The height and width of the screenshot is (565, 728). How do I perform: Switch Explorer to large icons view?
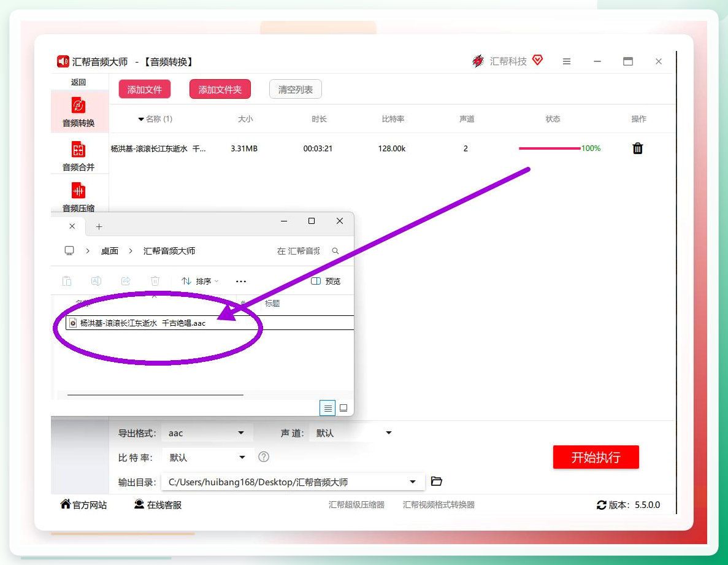pyautogui.click(x=343, y=408)
